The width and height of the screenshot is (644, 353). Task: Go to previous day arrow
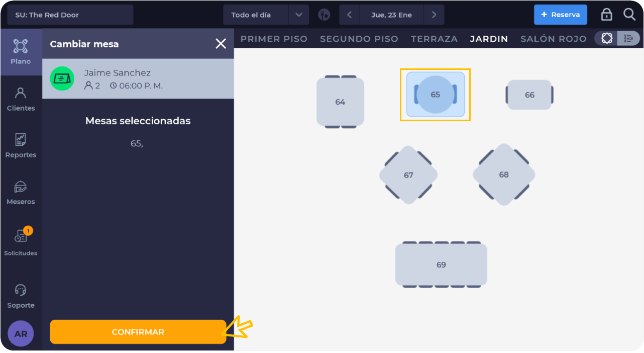[350, 15]
